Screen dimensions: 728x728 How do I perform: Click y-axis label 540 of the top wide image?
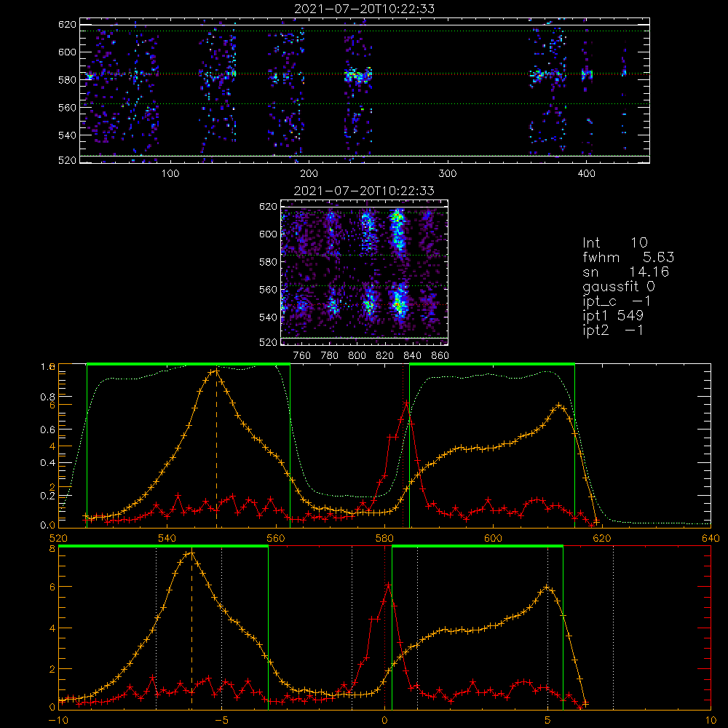click(x=67, y=135)
